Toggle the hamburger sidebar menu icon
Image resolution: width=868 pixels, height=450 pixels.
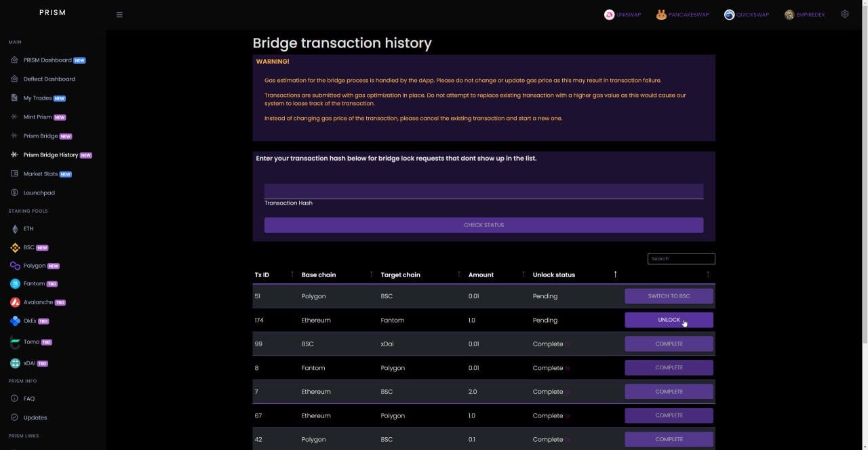(x=119, y=14)
